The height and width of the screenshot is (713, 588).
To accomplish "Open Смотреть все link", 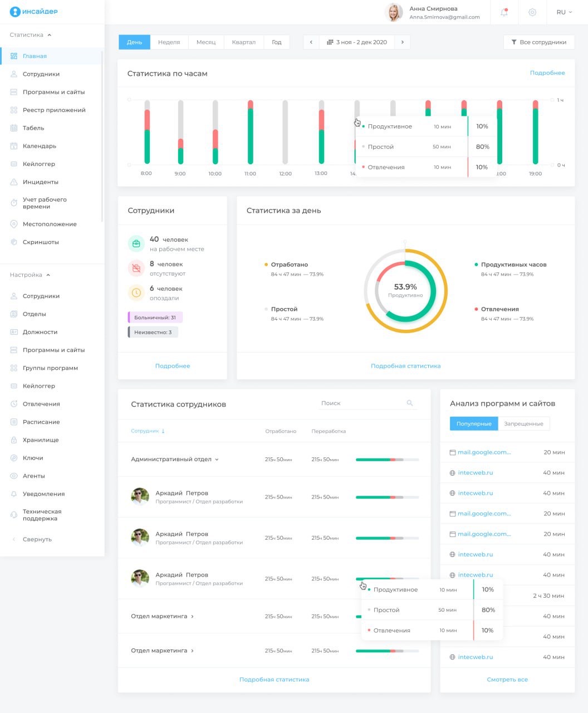I will pyautogui.click(x=507, y=680).
